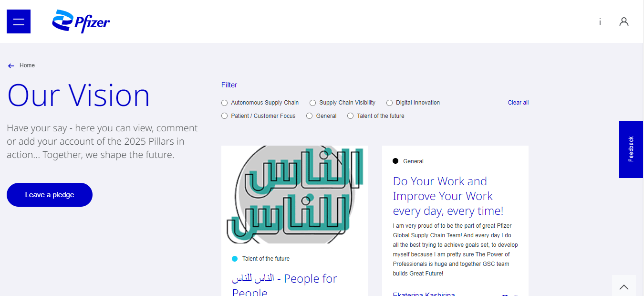Open "Do Your Work and Improve" post title
This screenshot has width=644, height=296.
tap(448, 196)
